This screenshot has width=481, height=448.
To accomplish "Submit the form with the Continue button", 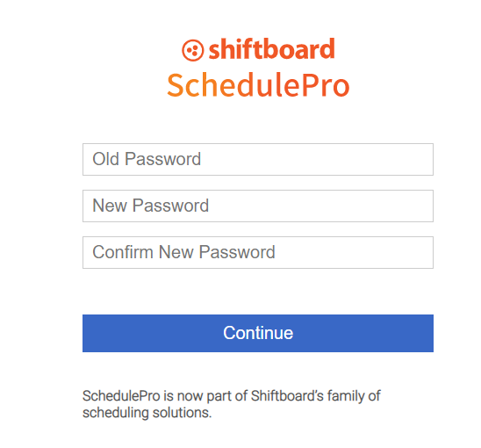I will click(258, 333).
